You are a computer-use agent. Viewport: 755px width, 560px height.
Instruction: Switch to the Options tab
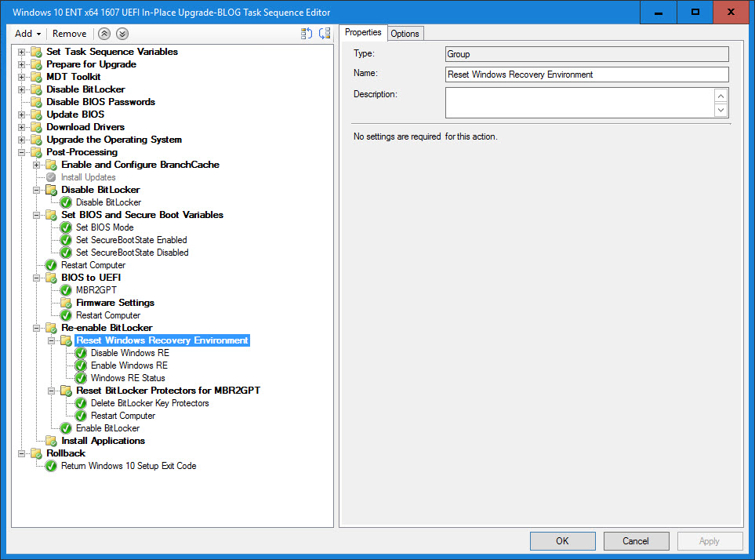pos(405,33)
